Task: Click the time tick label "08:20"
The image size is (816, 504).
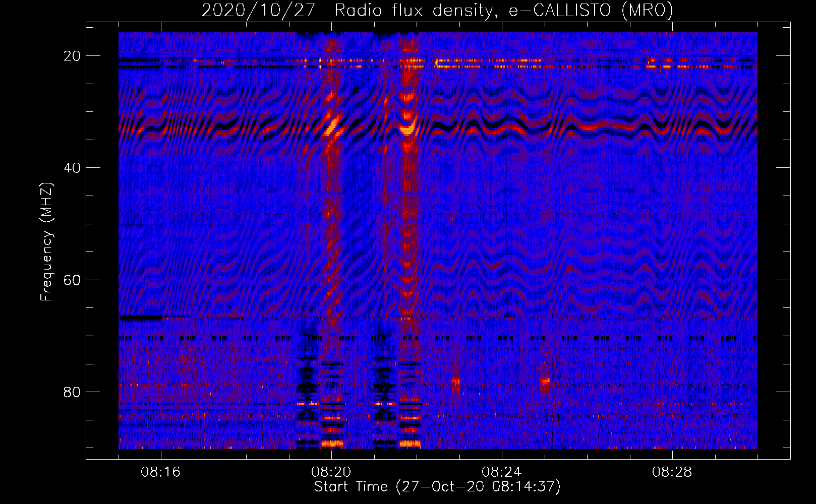Action: [331, 472]
